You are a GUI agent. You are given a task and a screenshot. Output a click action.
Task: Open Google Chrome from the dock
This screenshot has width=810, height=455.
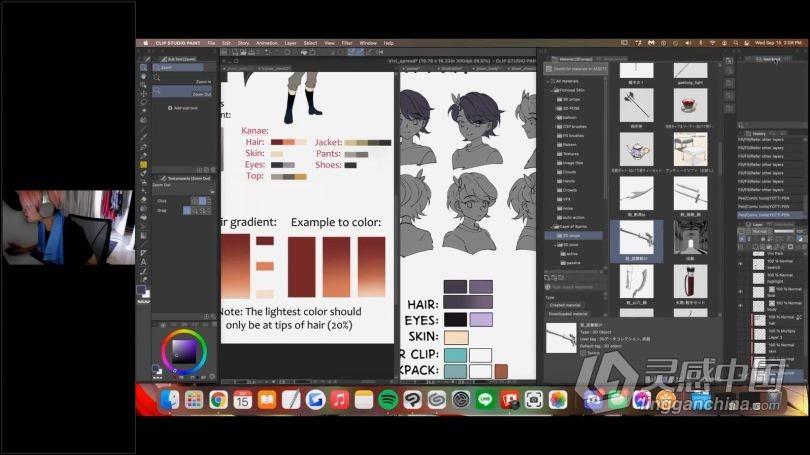[x=219, y=400]
